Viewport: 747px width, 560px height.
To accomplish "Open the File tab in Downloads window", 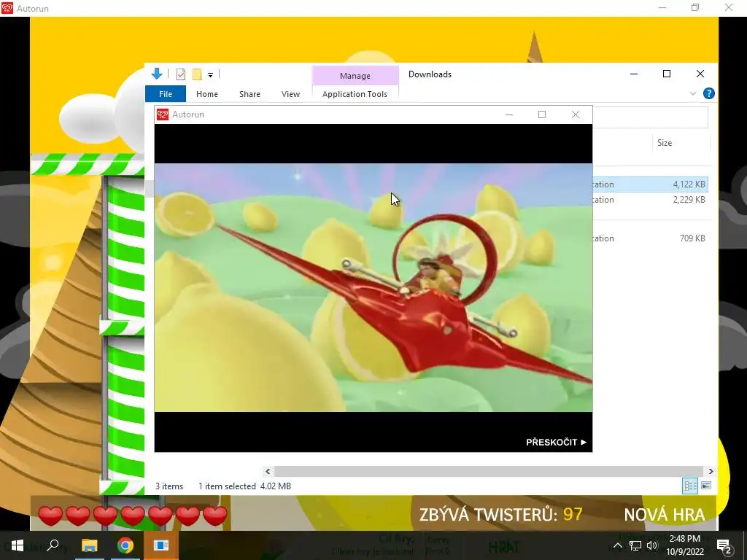I will [x=166, y=94].
